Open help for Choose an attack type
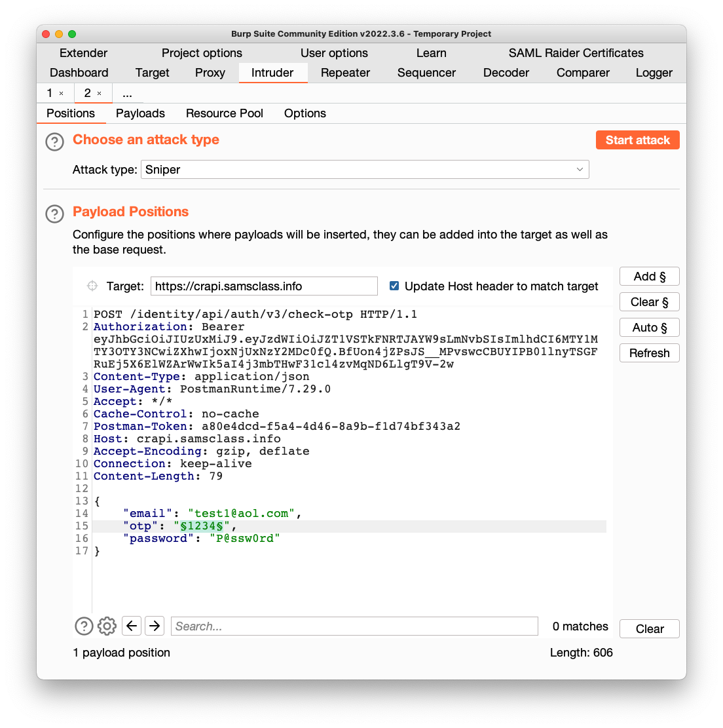The height and width of the screenshot is (728, 723). (x=55, y=142)
